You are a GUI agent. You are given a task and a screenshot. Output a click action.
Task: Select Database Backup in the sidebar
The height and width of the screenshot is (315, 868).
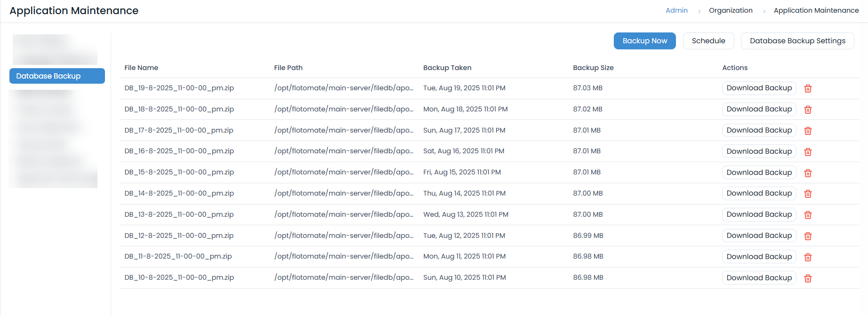57,76
